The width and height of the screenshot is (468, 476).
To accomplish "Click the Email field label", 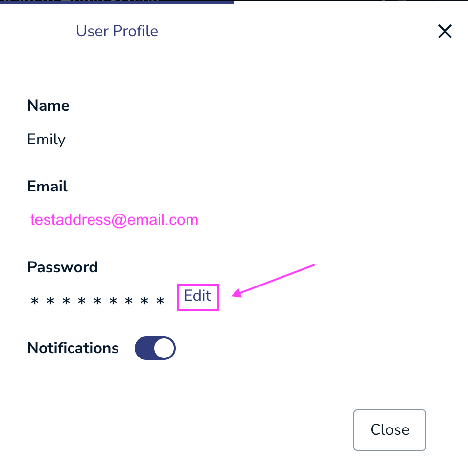I will pos(47,187).
